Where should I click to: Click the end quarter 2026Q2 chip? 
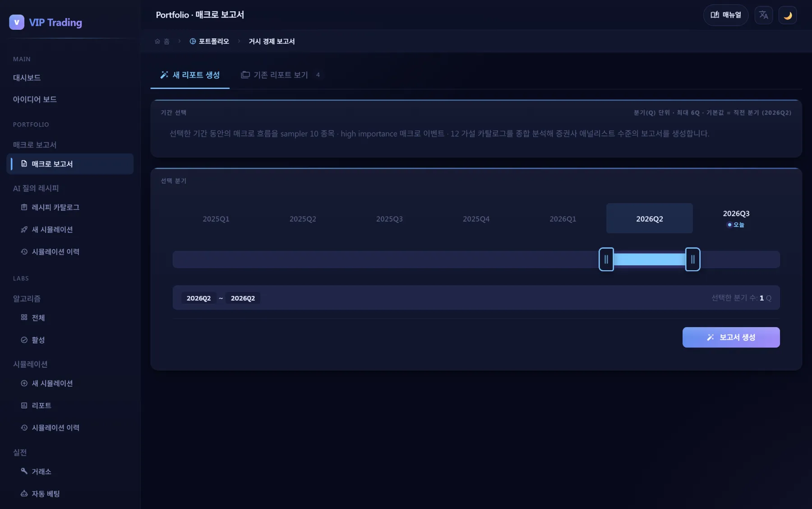coord(243,298)
